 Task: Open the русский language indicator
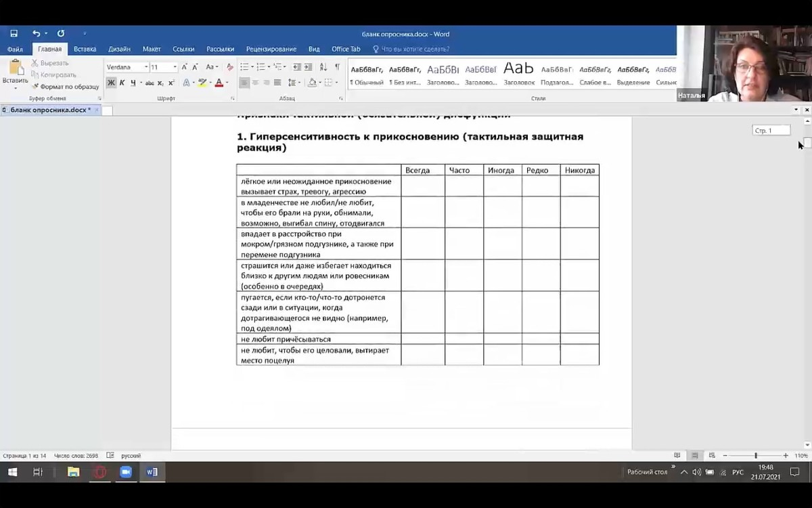click(131, 456)
